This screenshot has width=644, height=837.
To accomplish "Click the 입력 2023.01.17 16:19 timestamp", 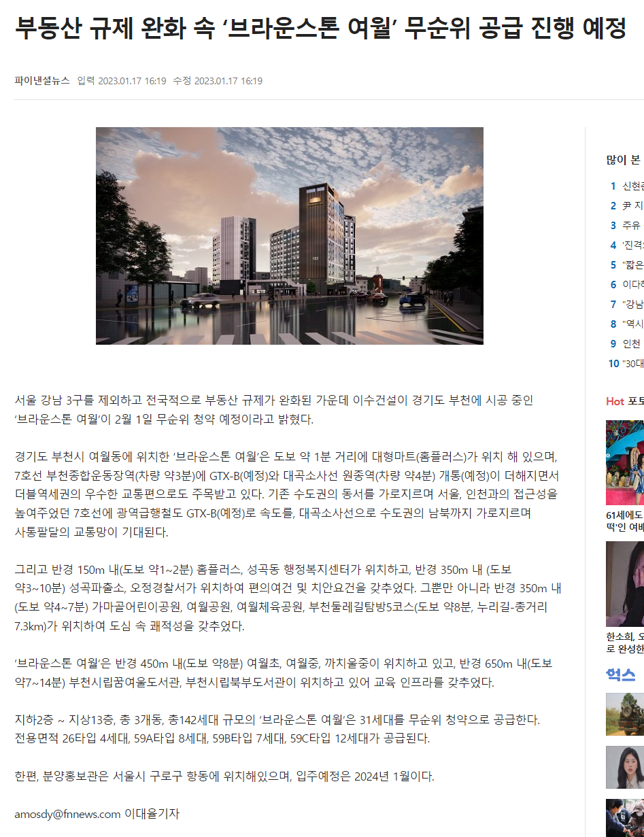I will click(x=122, y=81).
